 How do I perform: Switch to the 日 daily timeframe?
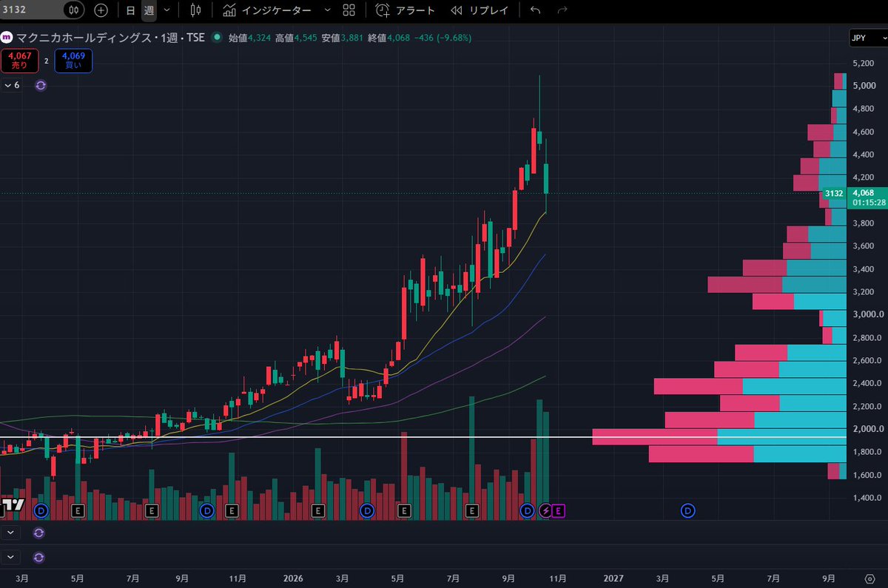tap(130, 10)
